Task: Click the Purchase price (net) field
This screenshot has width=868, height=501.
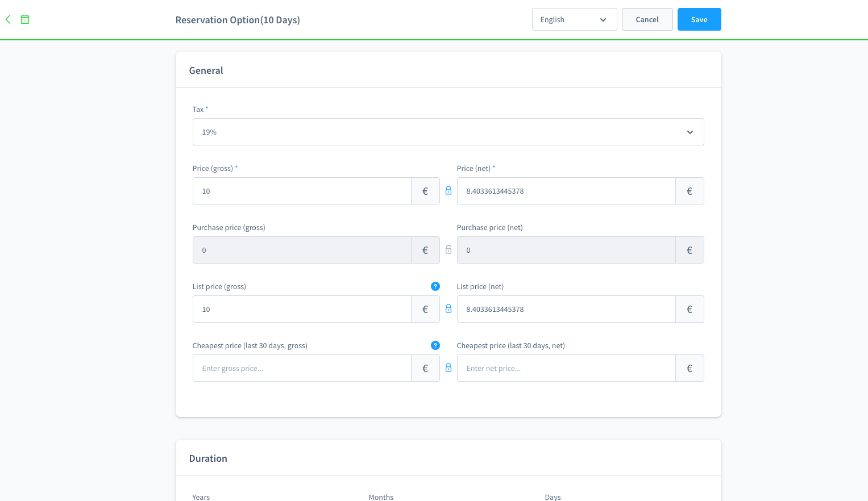Action: click(x=566, y=250)
